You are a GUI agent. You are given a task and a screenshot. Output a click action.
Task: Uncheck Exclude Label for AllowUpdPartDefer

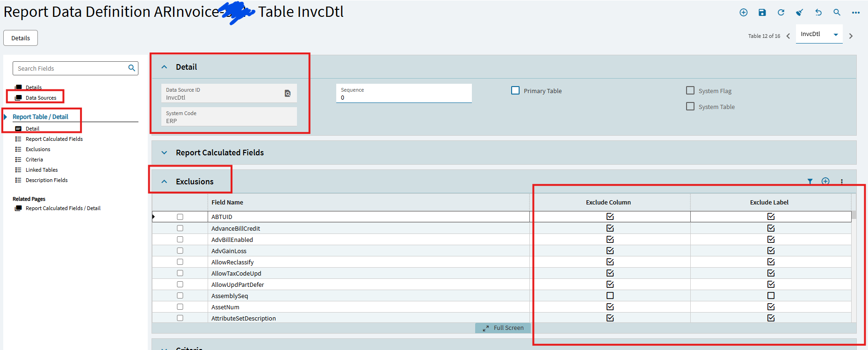pos(771,284)
